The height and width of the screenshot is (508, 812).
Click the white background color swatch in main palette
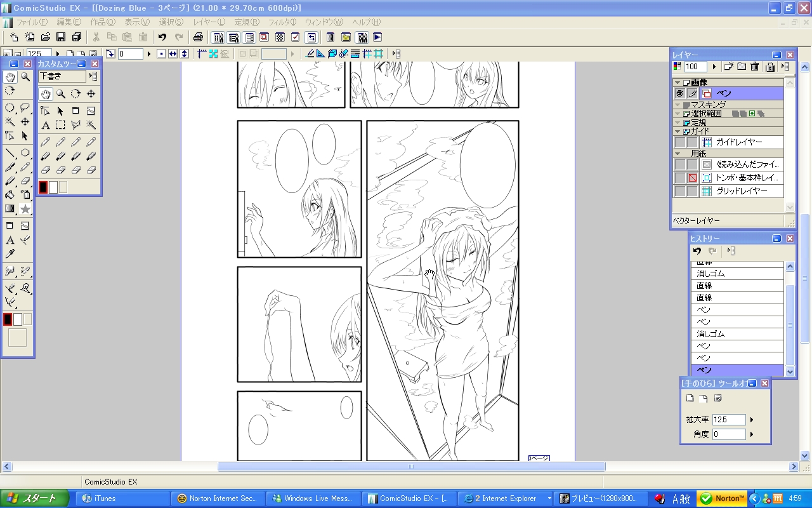click(x=18, y=319)
